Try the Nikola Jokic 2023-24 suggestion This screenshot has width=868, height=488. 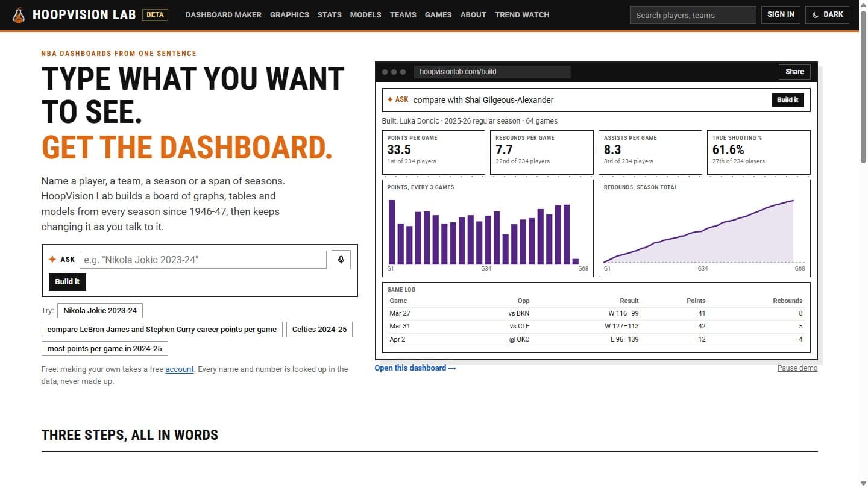click(x=100, y=311)
